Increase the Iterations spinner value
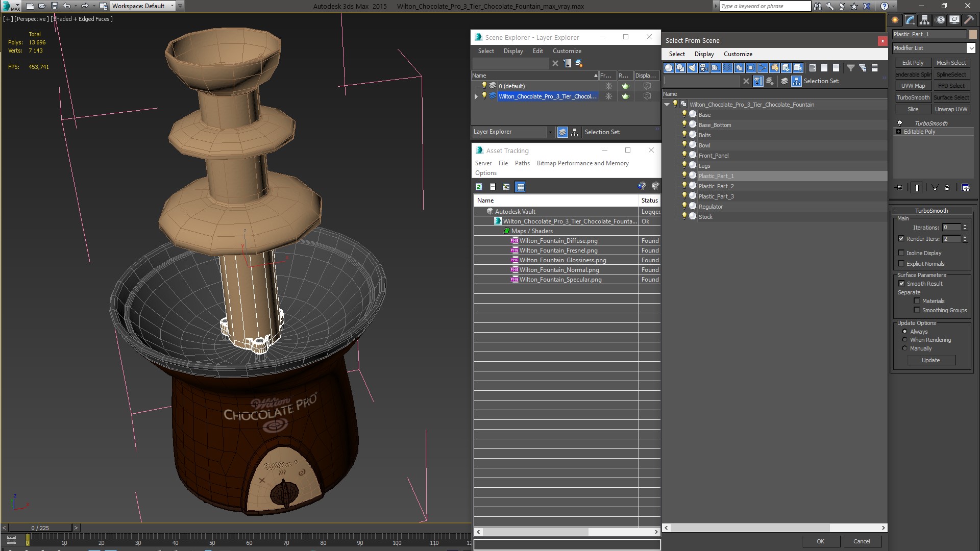Screen dimensions: 980x551 coord(965,226)
